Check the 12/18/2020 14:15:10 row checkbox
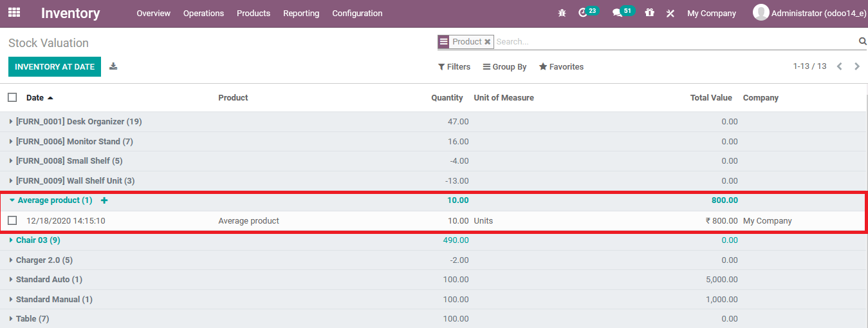Screen dimensions: 868x328 (x=12, y=220)
